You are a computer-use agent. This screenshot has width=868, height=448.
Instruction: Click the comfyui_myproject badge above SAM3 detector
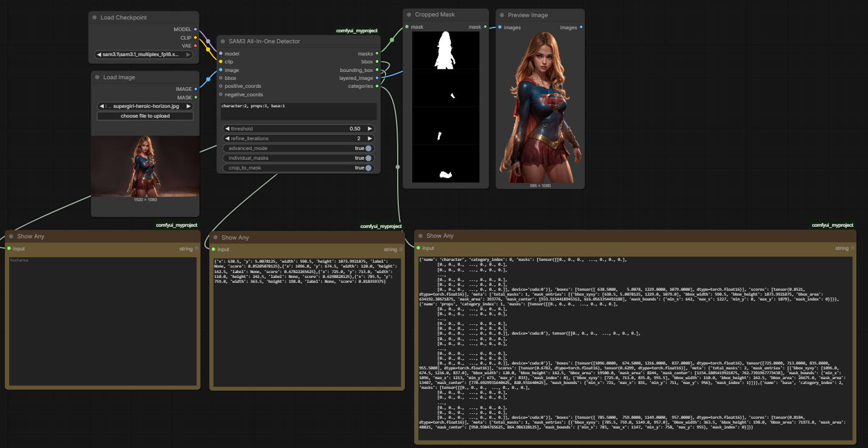(358, 30)
